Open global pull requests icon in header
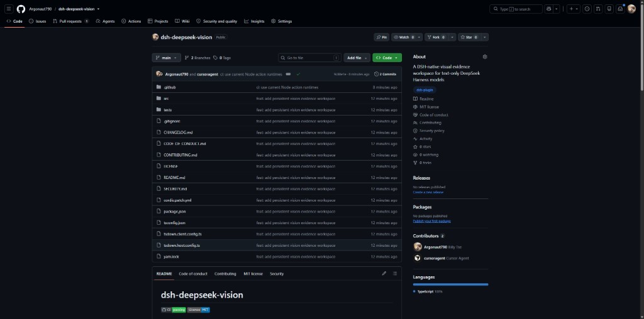This screenshot has width=644, height=319. (x=598, y=9)
